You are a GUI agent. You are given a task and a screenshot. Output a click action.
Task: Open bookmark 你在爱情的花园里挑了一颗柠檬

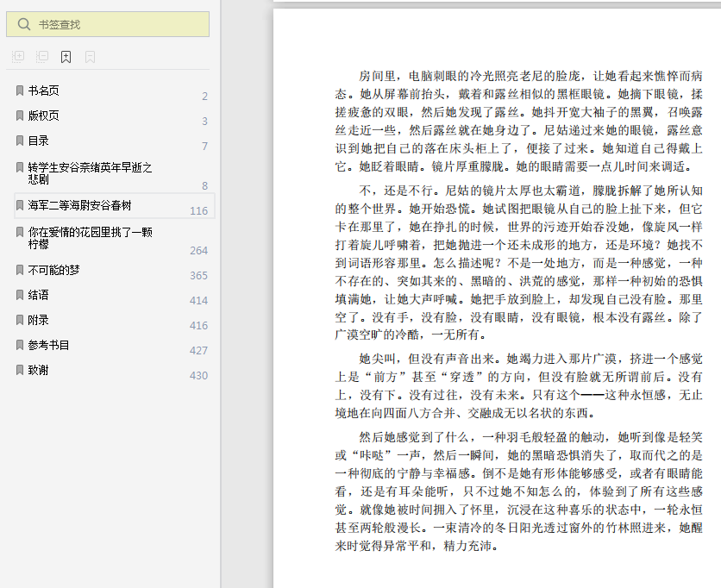pos(90,238)
